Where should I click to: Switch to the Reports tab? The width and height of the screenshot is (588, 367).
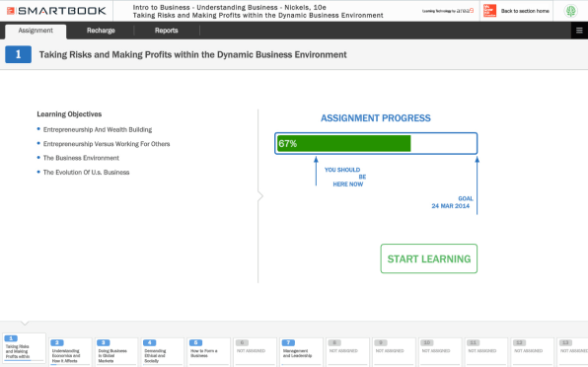pyautogui.click(x=167, y=31)
